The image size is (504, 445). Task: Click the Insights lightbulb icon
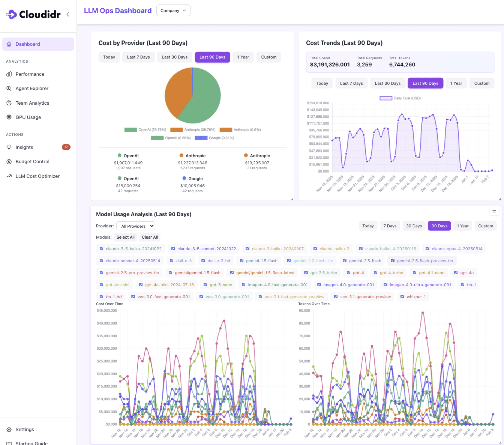9,147
